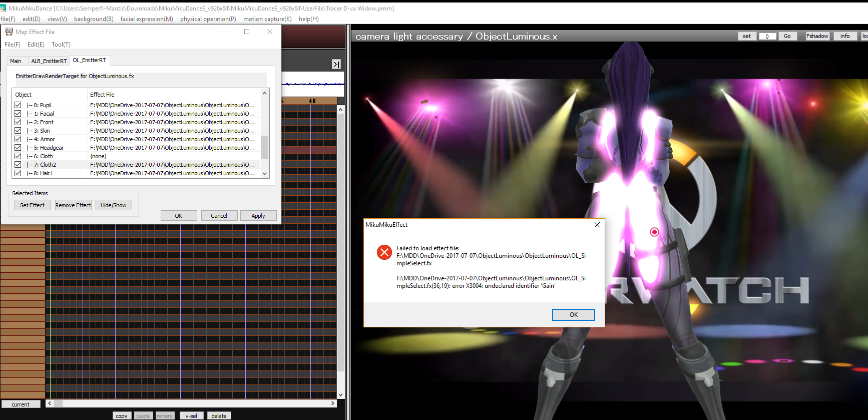868x420 pixels.
Task: Click the Go button in viewport header
Action: tap(787, 36)
